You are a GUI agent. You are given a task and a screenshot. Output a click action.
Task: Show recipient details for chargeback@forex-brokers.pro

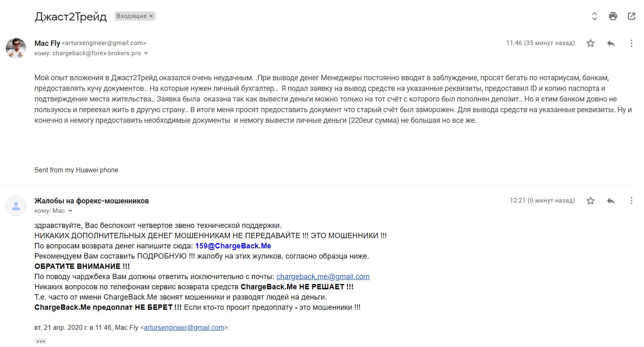146,54
